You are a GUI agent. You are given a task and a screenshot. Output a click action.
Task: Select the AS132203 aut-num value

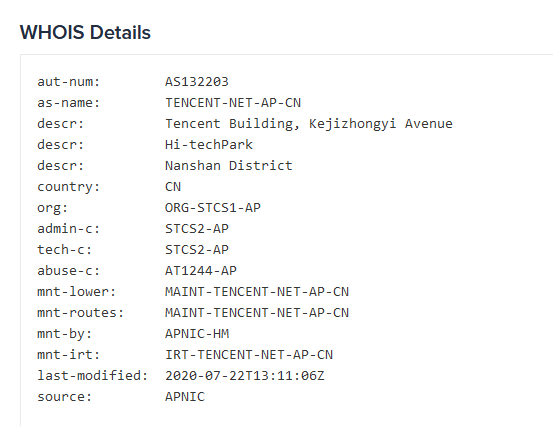click(197, 82)
